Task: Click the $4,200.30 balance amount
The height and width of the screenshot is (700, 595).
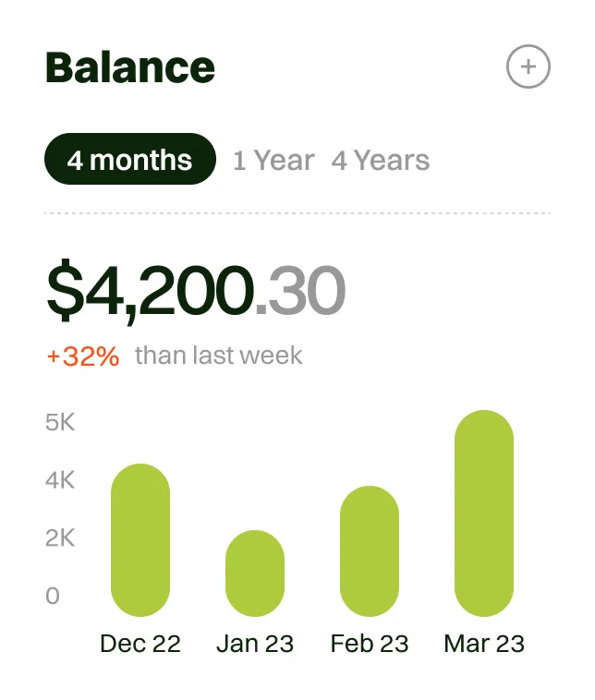Action: point(195,290)
